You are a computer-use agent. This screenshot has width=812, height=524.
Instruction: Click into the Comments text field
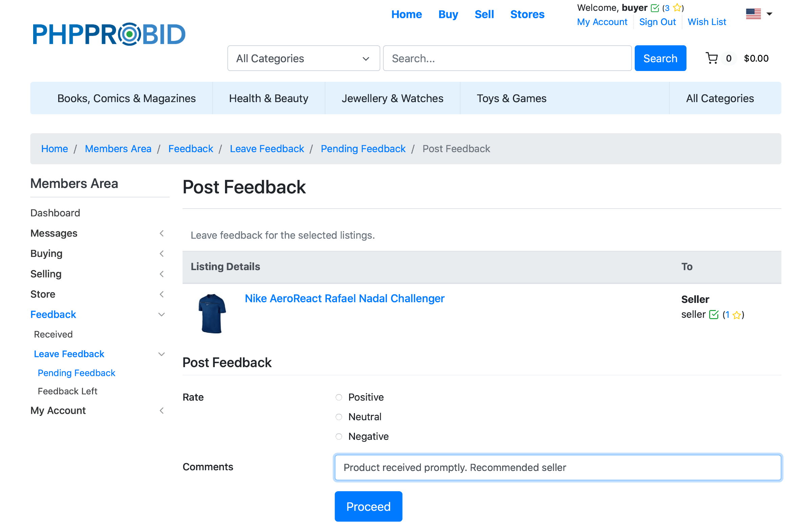click(557, 468)
